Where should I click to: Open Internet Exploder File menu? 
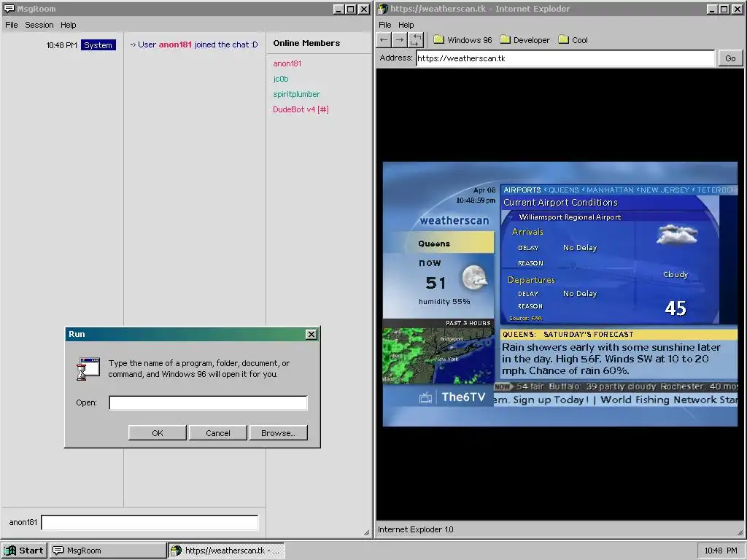(x=385, y=25)
